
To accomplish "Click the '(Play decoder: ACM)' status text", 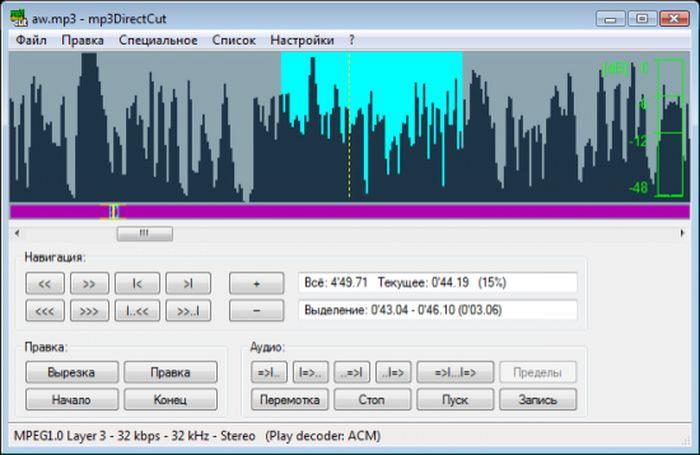I will click(x=323, y=436).
